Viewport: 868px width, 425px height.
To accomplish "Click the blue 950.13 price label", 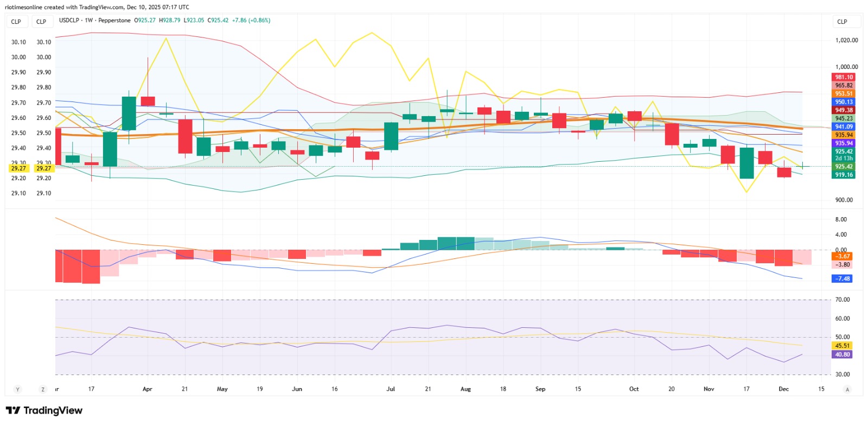I will pyautogui.click(x=844, y=102).
